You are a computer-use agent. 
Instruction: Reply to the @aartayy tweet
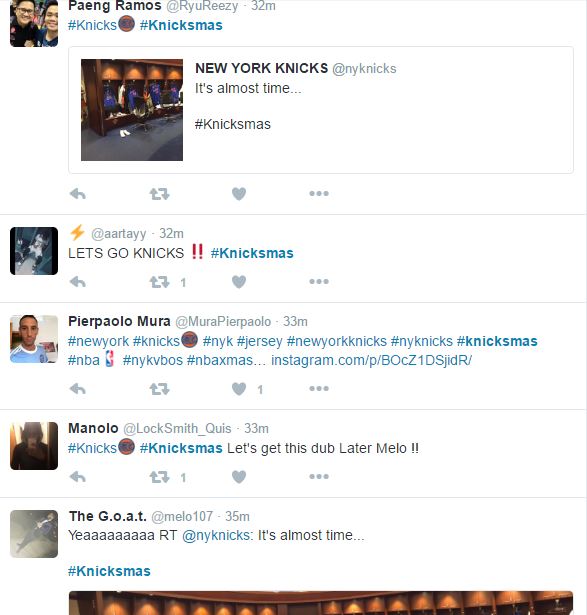(78, 282)
